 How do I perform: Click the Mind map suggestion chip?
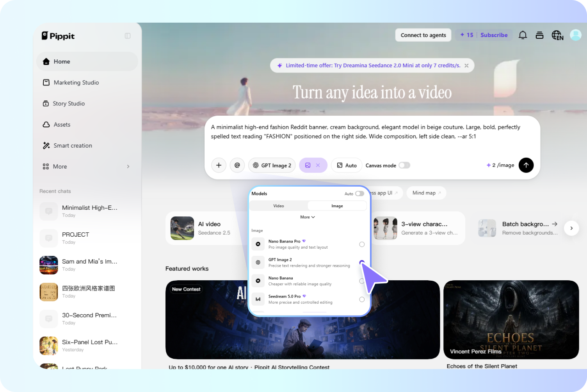[426, 193]
